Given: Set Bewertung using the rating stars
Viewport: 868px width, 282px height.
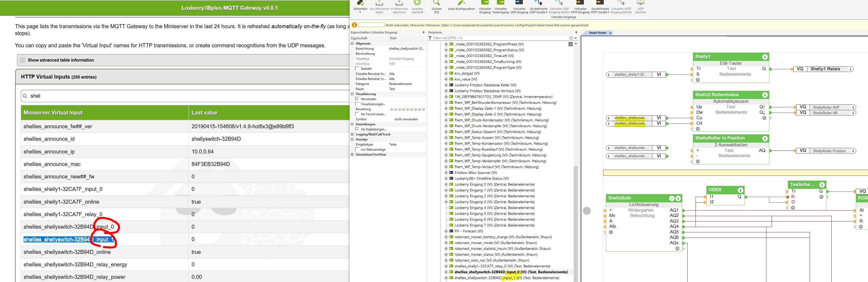Looking at the screenshot, I should click(407, 109).
